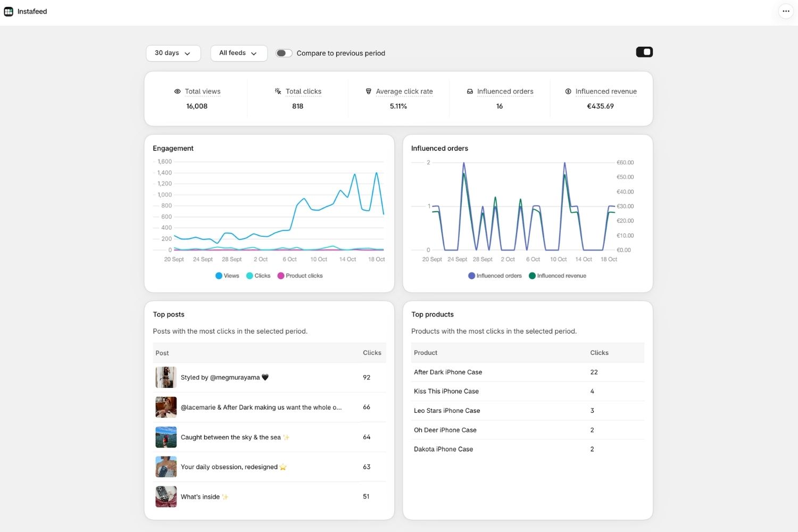Viewport: 798px width, 532px height.
Task: Select the Kiss This iPhone Case row
Action: click(528, 392)
